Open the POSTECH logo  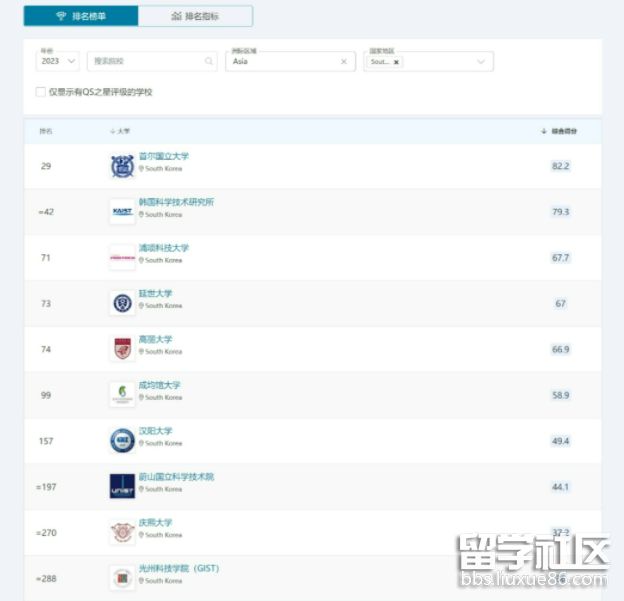tap(122, 258)
